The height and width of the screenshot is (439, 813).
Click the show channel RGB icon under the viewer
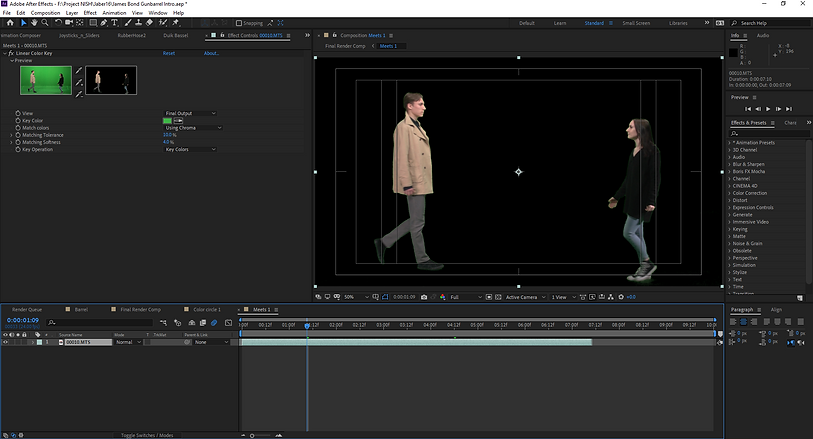(x=442, y=297)
